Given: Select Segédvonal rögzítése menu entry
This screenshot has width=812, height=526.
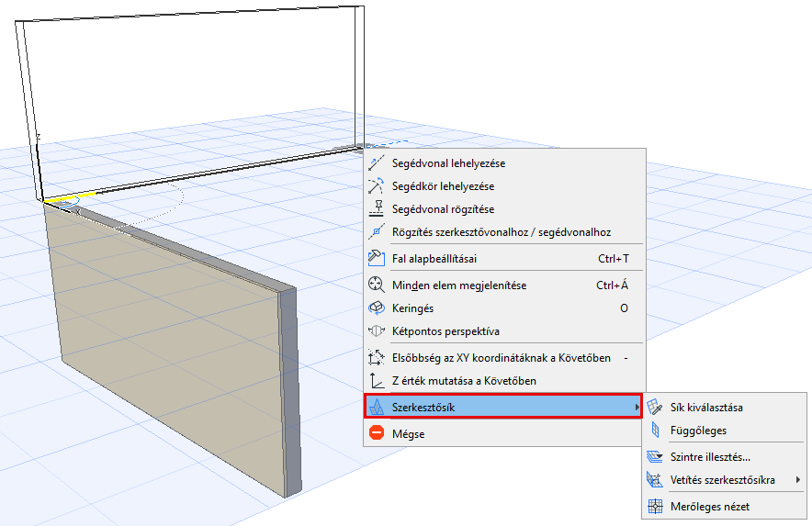Looking at the screenshot, I should tap(505, 208).
